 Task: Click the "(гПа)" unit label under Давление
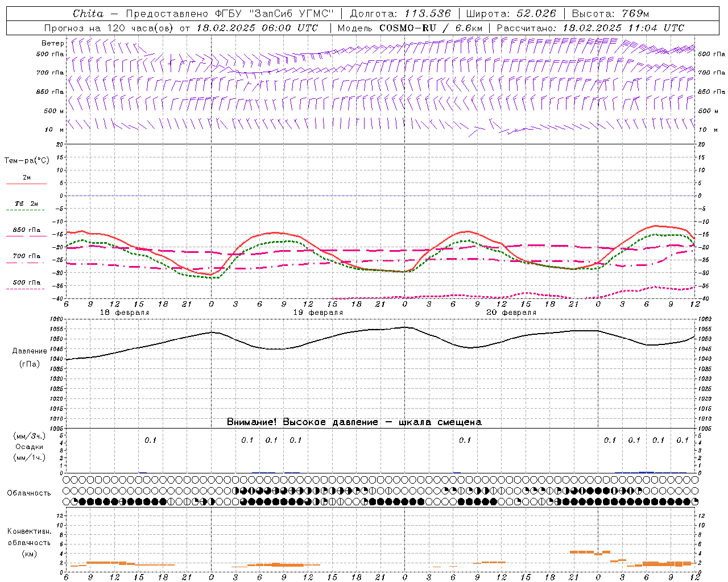[x=30, y=364]
